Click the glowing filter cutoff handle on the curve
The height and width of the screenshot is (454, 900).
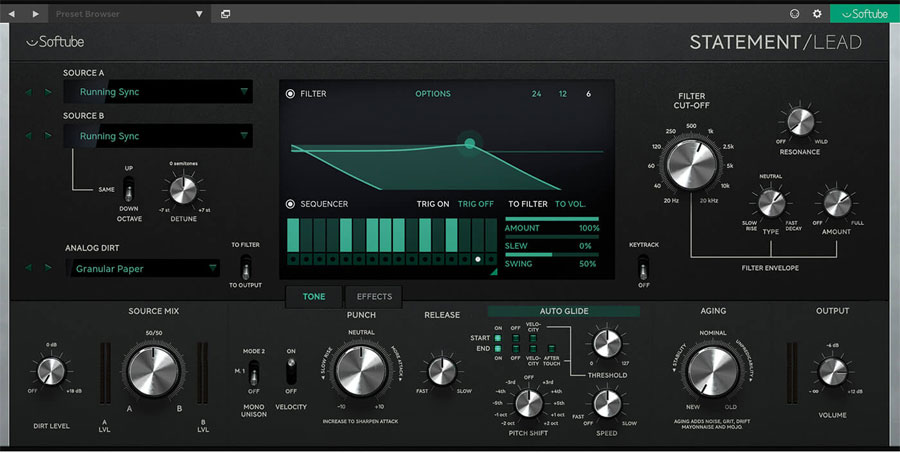tap(470, 143)
